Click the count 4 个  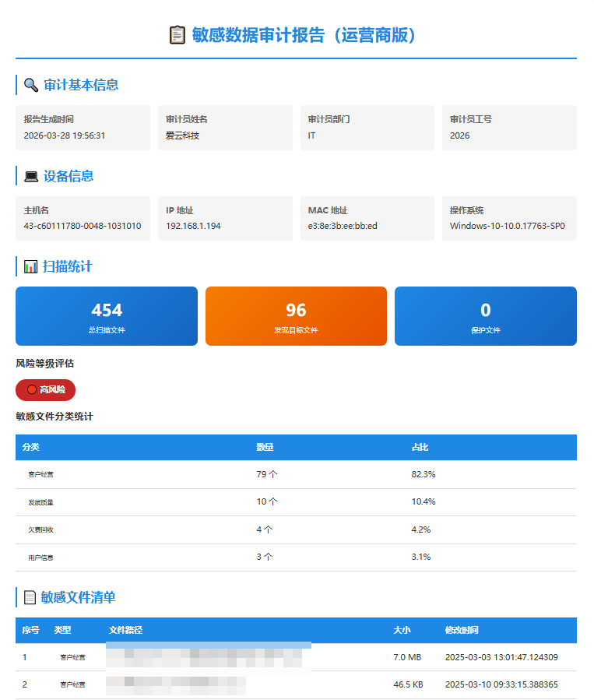tap(264, 529)
